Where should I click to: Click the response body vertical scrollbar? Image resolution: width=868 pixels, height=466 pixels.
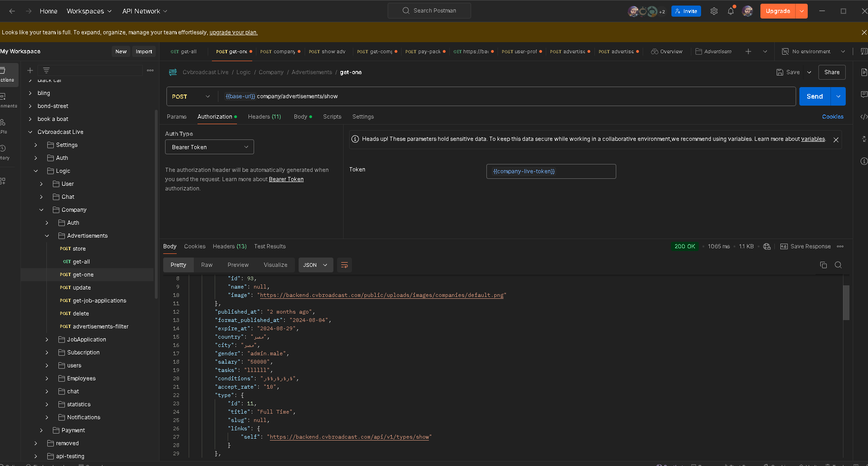(846, 302)
